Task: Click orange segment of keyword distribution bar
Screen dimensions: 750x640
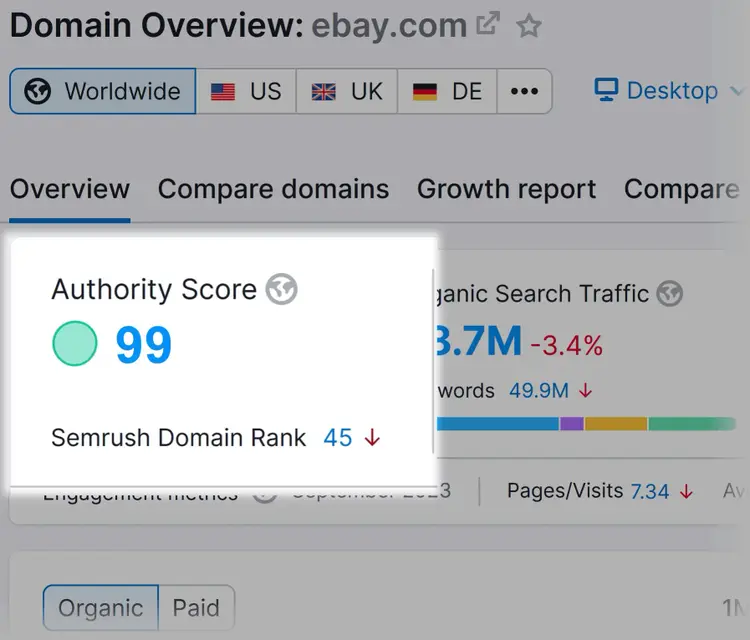Action: tap(616, 424)
